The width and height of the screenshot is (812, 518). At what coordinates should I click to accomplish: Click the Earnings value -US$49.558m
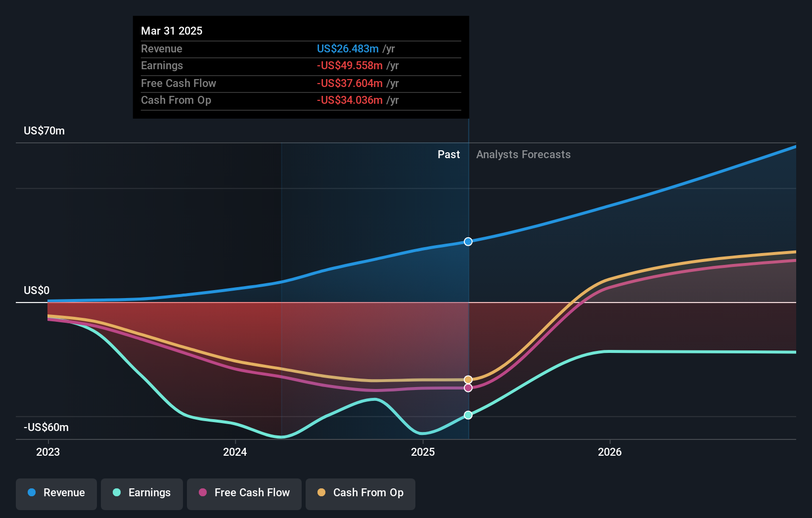pos(349,65)
